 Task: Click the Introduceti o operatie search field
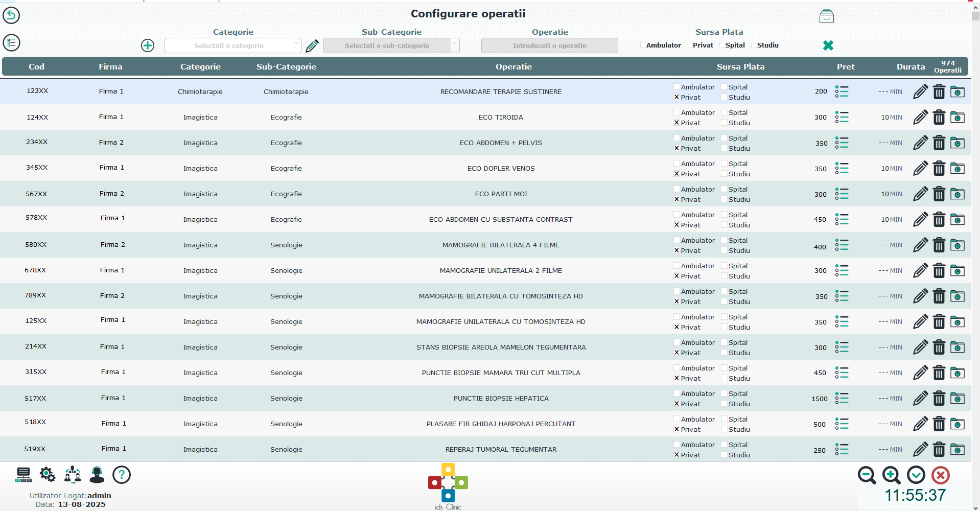(x=550, y=45)
